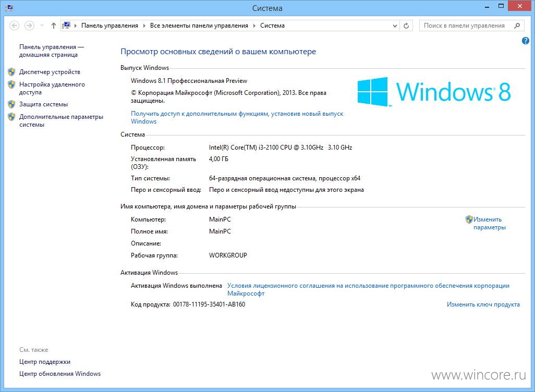Click the magnifier search icon
535x392 pixels.
coord(517,26)
